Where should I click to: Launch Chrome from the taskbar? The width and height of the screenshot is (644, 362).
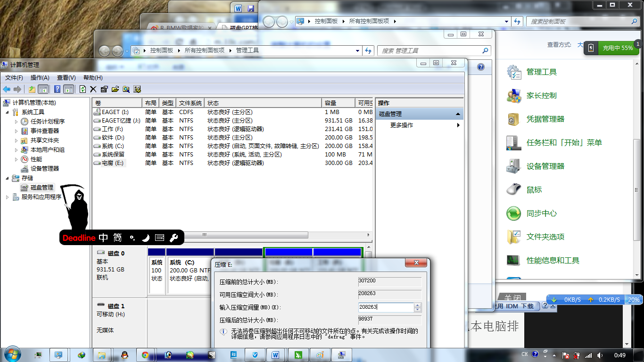146,355
